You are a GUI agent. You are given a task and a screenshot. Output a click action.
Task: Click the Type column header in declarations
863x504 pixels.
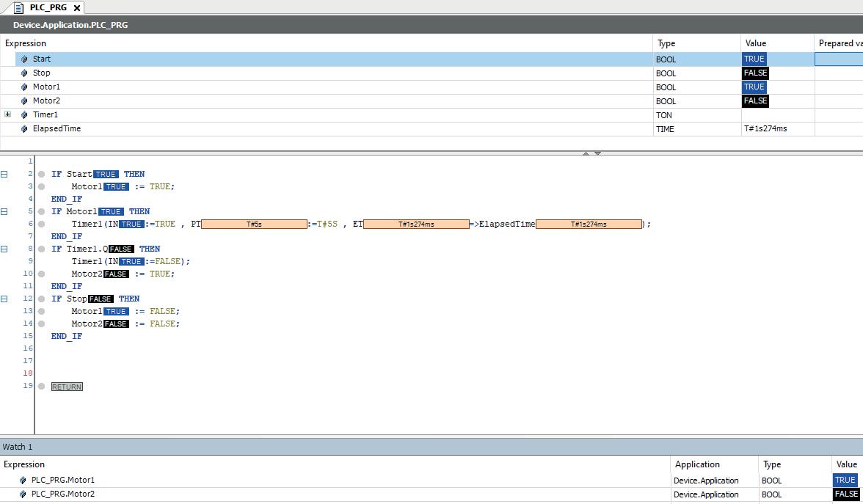(666, 43)
